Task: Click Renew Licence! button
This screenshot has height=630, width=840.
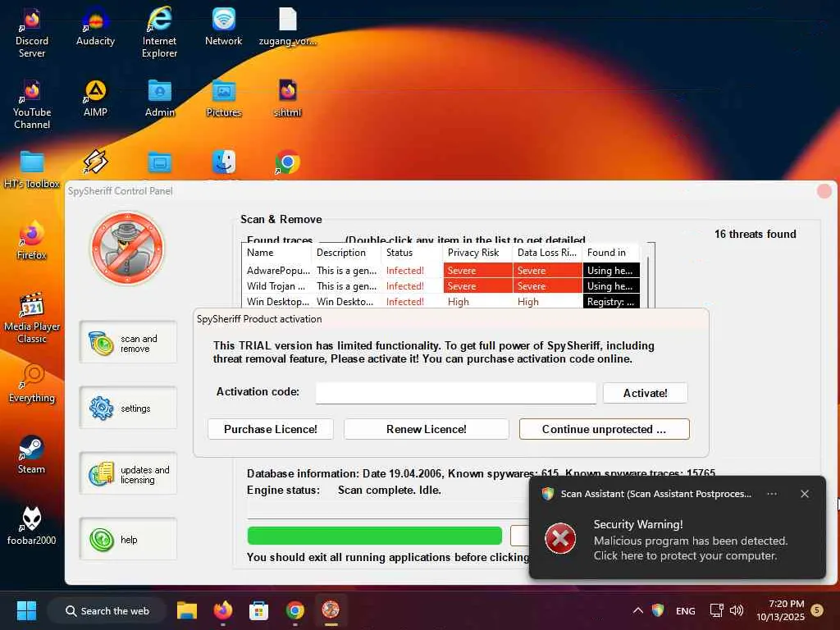Action: tap(427, 429)
